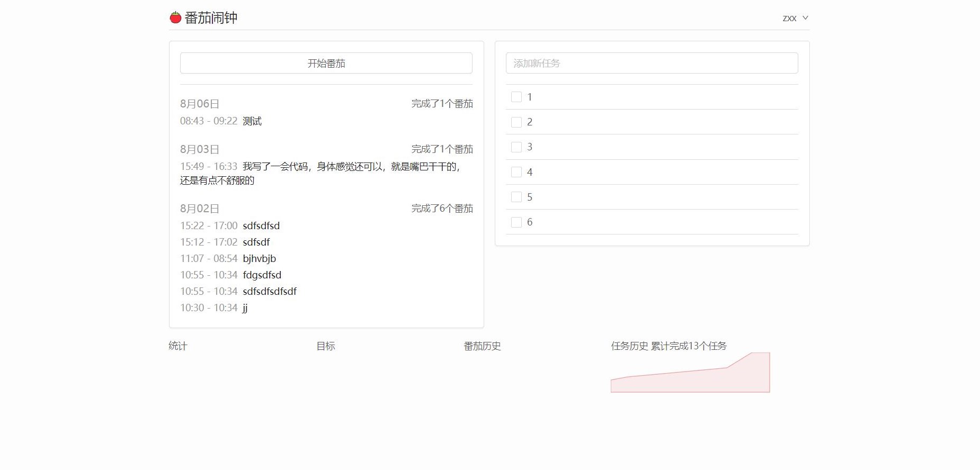Viewport: 980px width, 470px height.
Task: Open the 目标 tab
Action: click(326, 346)
